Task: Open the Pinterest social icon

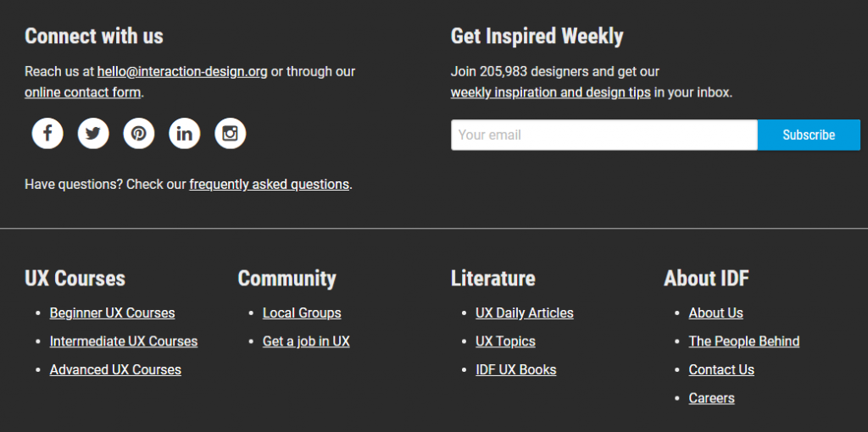Action: point(139,133)
